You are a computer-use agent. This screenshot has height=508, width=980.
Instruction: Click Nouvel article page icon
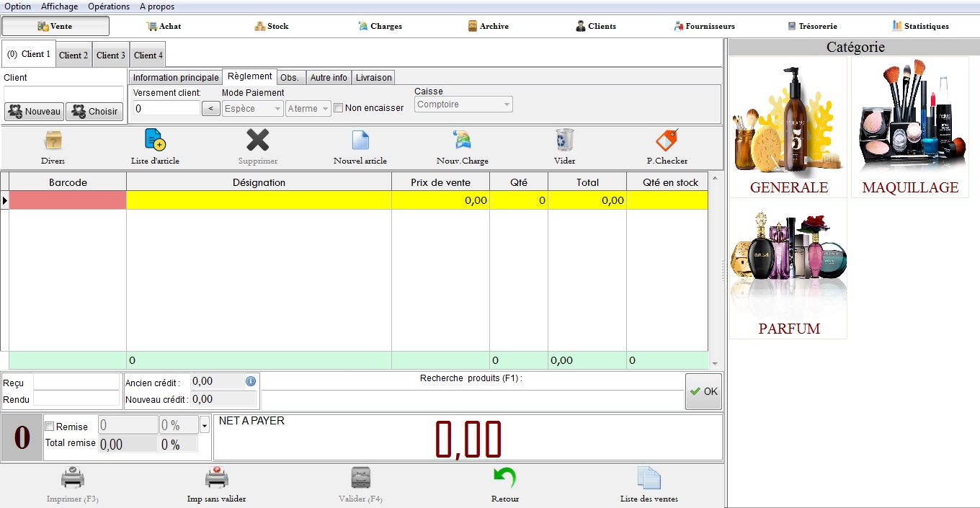[360, 140]
